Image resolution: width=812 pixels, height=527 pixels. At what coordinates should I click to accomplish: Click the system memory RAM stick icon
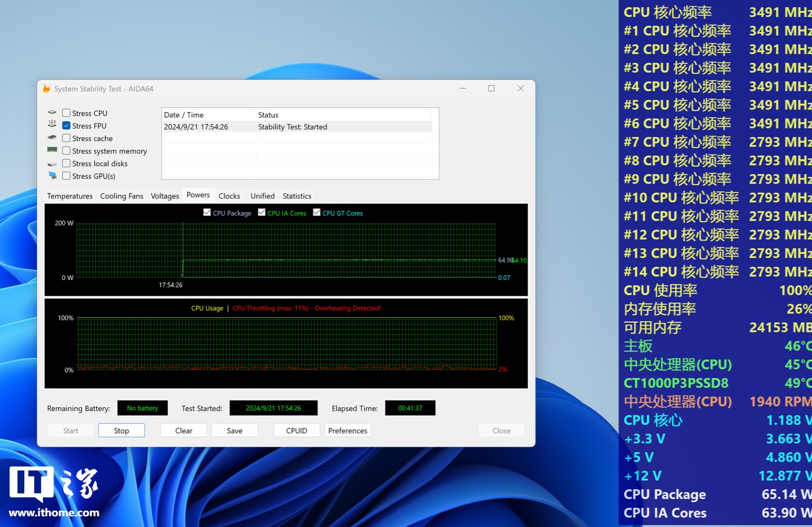coord(52,150)
